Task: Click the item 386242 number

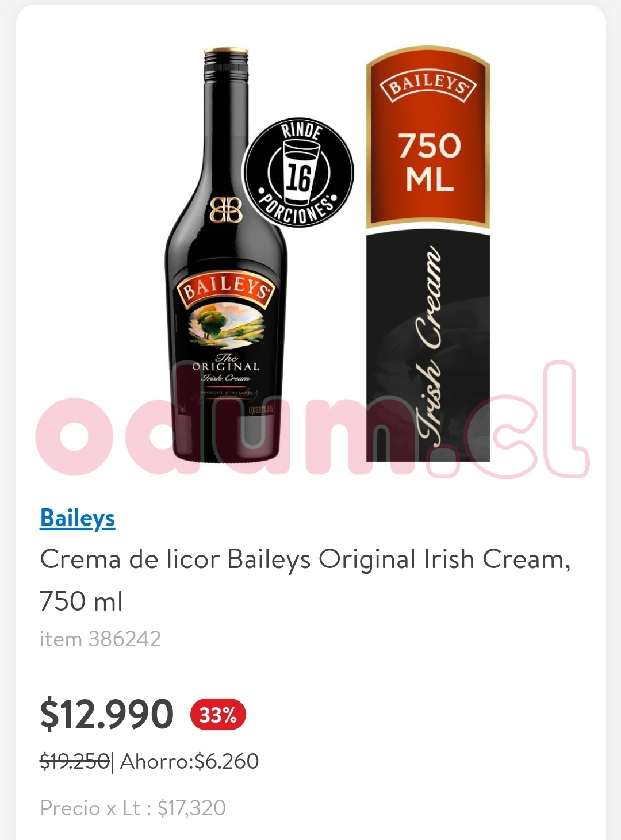Action: click(100, 639)
